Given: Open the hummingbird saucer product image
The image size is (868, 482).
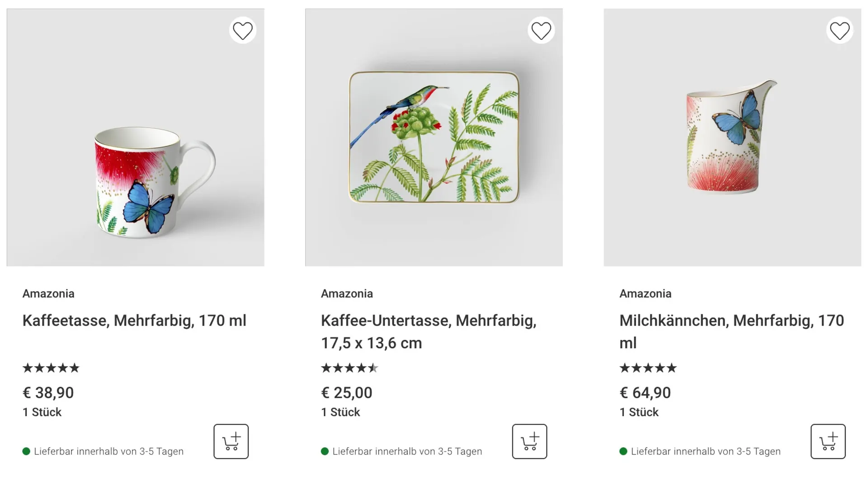Looking at the screenshot, I should point(434,137).
